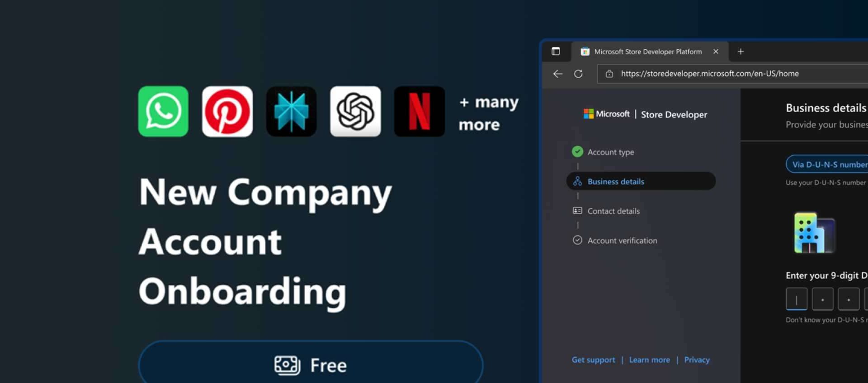Focus the third D-U-N-S digit box
This screenshot has width=868, height=383.
coord(849,299)
